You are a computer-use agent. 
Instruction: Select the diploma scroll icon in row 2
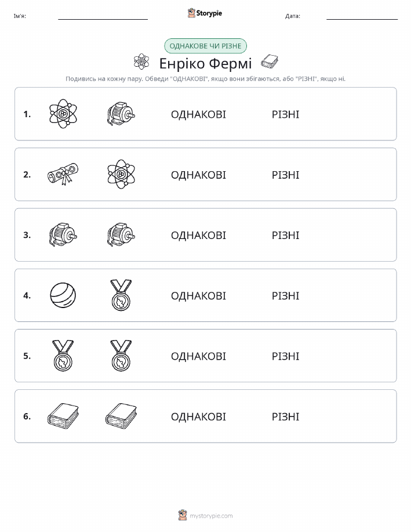(x=63, y=174)
